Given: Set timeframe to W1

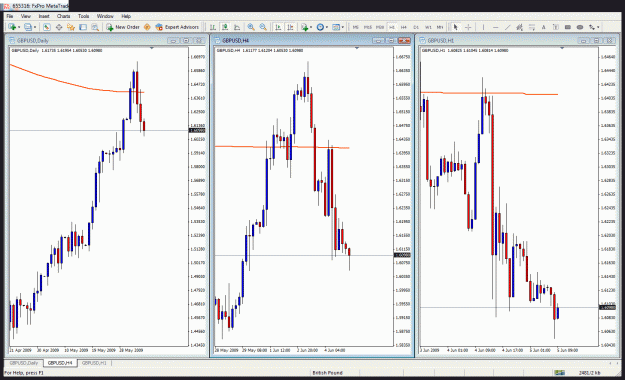Looking at the screenshot, I should (428, 27).
